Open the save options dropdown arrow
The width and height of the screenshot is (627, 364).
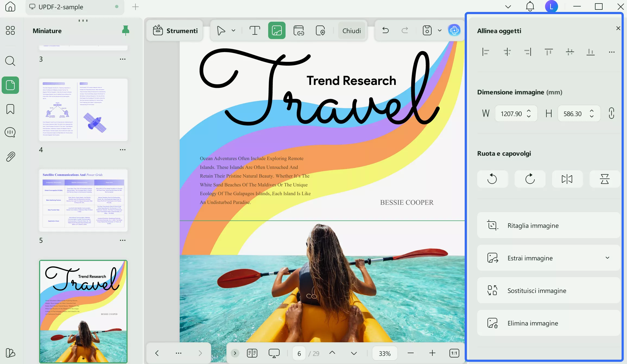pos(440,31)
